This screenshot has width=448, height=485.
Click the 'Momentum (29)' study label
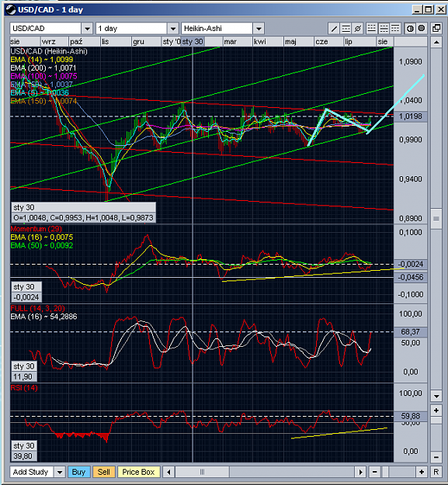tap(36, 229)
